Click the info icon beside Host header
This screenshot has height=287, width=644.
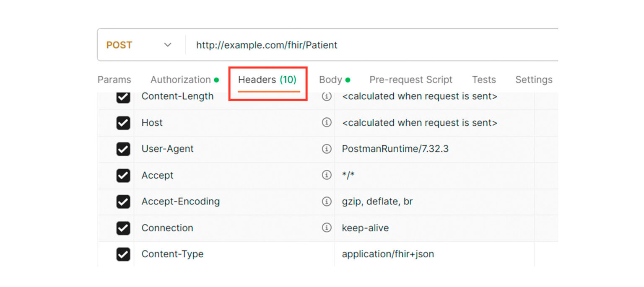click(326, 123)
